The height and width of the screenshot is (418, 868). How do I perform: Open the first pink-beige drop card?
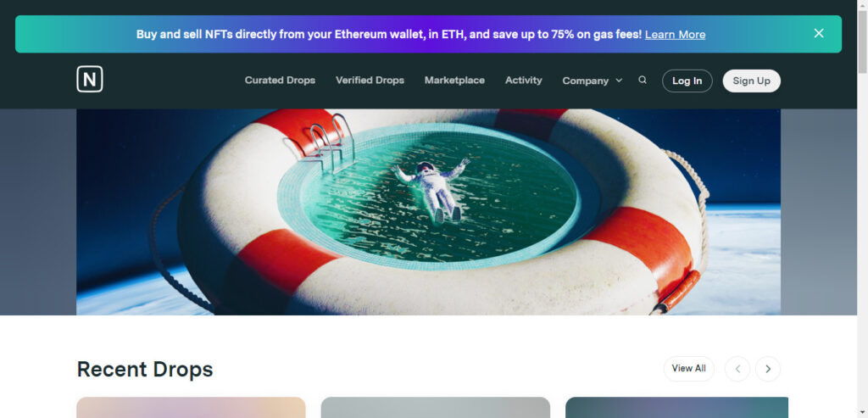[x=191, y=408]
